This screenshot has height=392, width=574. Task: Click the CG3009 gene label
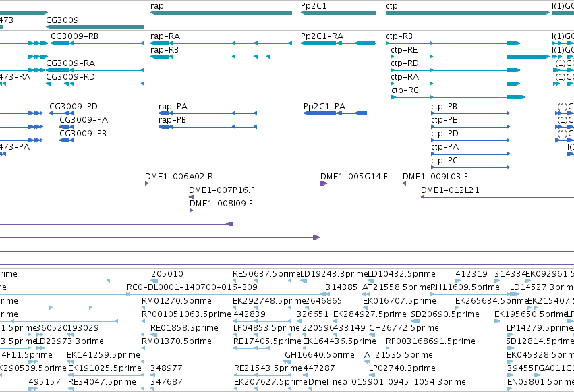coord(62,20)
